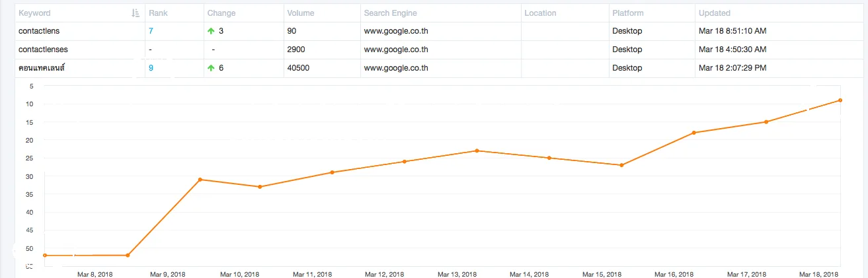Click the Platform column header
The width and height of the screenshot is (868, 278).
(x=628, y=13)
